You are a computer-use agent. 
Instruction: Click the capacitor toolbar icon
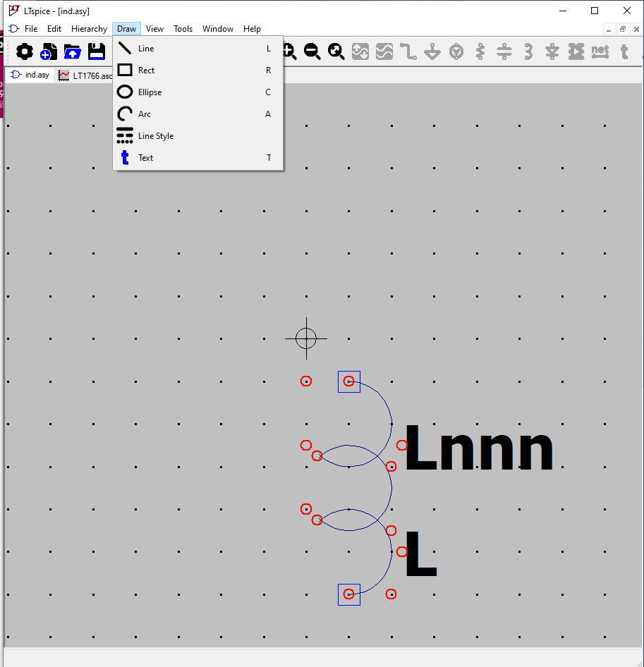pyautogui.click(x=504, y=51)
